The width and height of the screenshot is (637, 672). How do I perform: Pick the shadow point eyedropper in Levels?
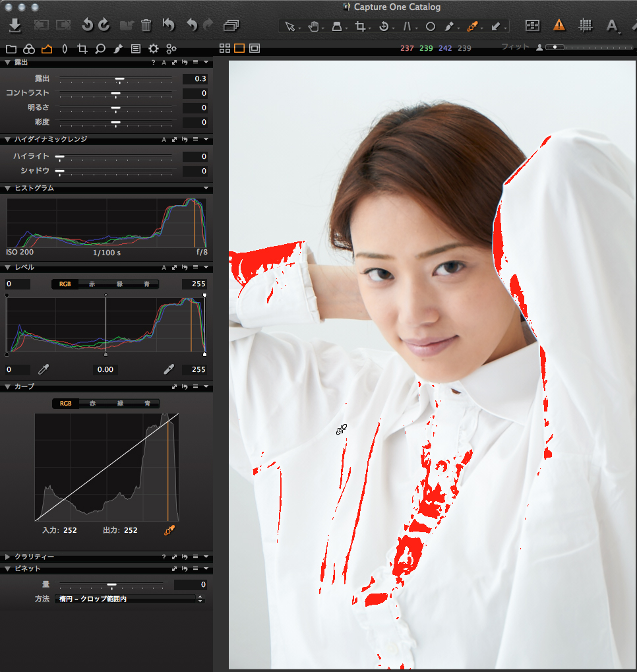(44, 369)
